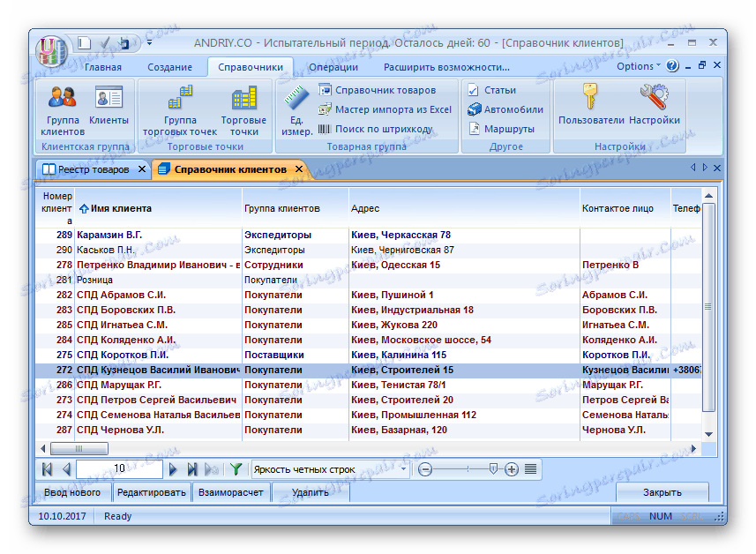
Task: Click the vertical scrollbar down arrow
Action: [708, 434]
